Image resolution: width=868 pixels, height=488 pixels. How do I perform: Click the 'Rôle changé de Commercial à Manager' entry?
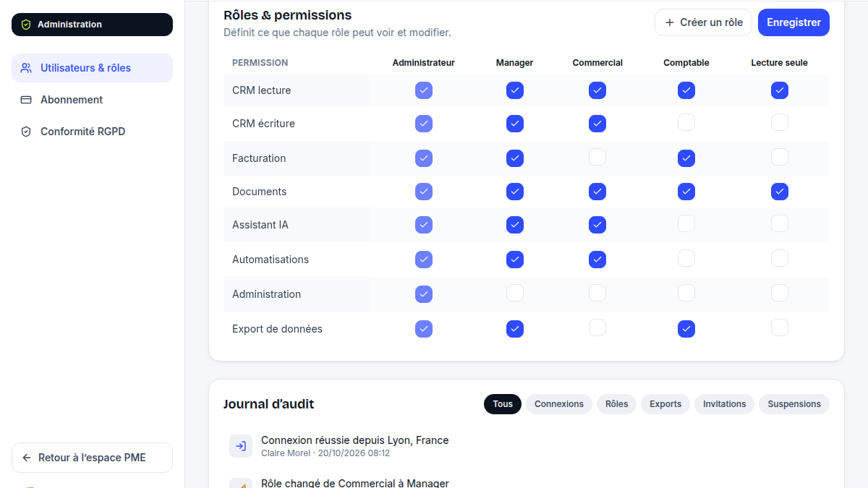355,483
